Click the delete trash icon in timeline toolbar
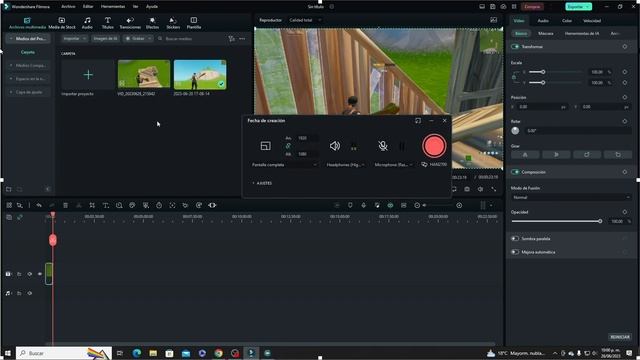 (65, 205)
